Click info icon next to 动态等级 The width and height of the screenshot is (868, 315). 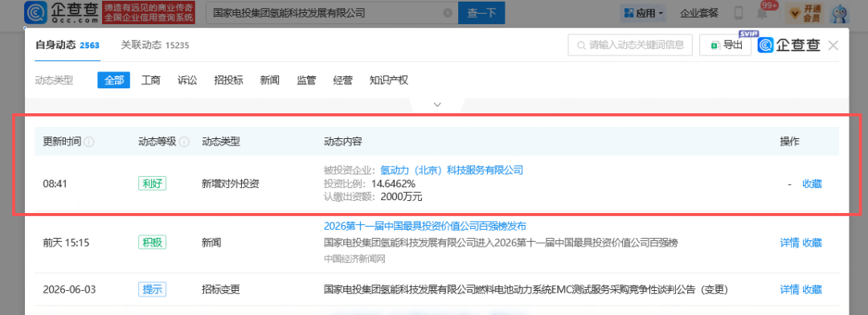[x=184, y=141]
